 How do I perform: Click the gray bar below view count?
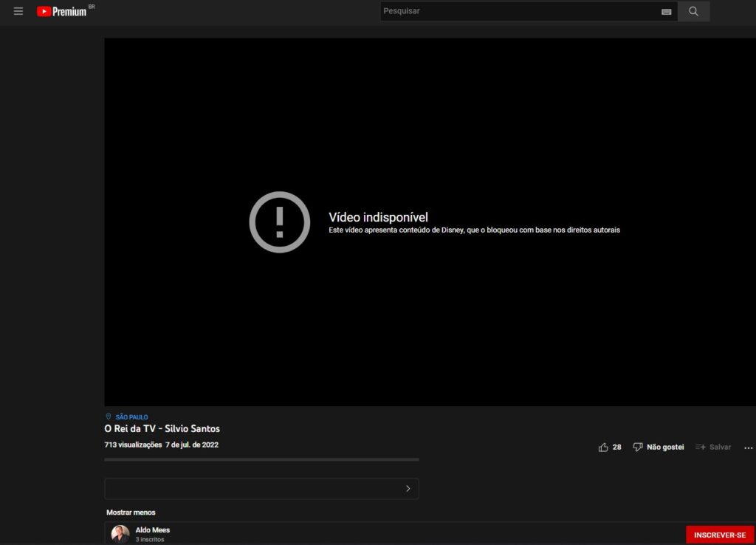(261, 459)
